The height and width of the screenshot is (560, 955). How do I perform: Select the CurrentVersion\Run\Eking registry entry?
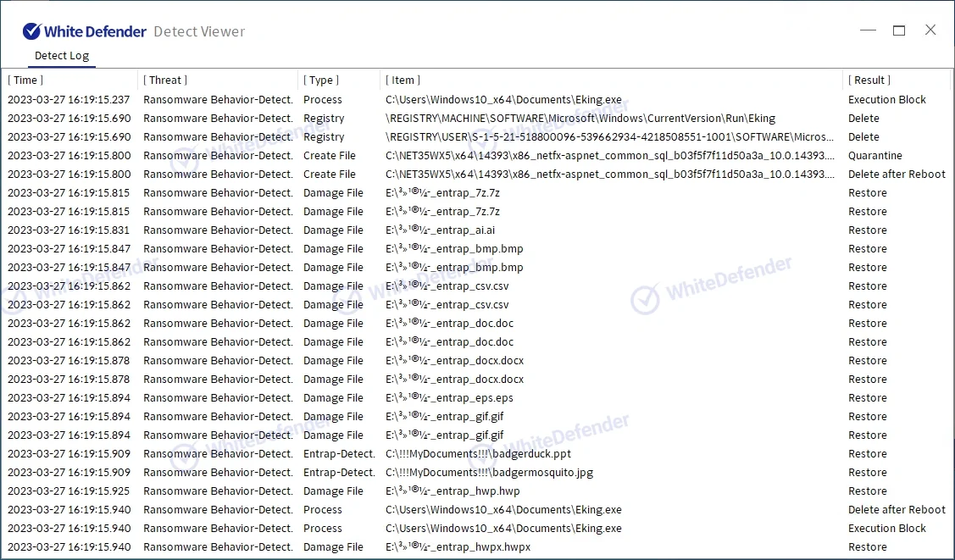(x=580, y=119)
